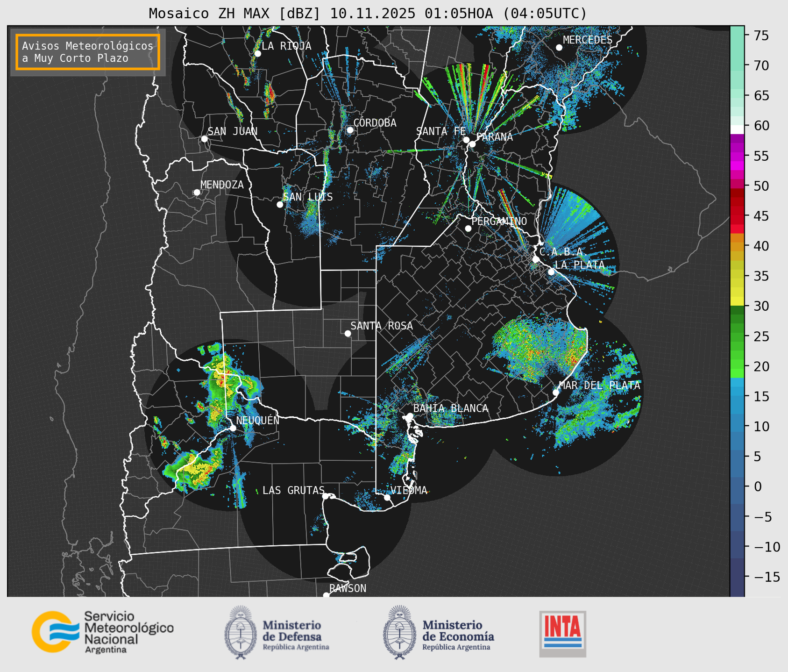Click the INTA logo
This screenshot has width=788, height=672.
pos(563,634)
